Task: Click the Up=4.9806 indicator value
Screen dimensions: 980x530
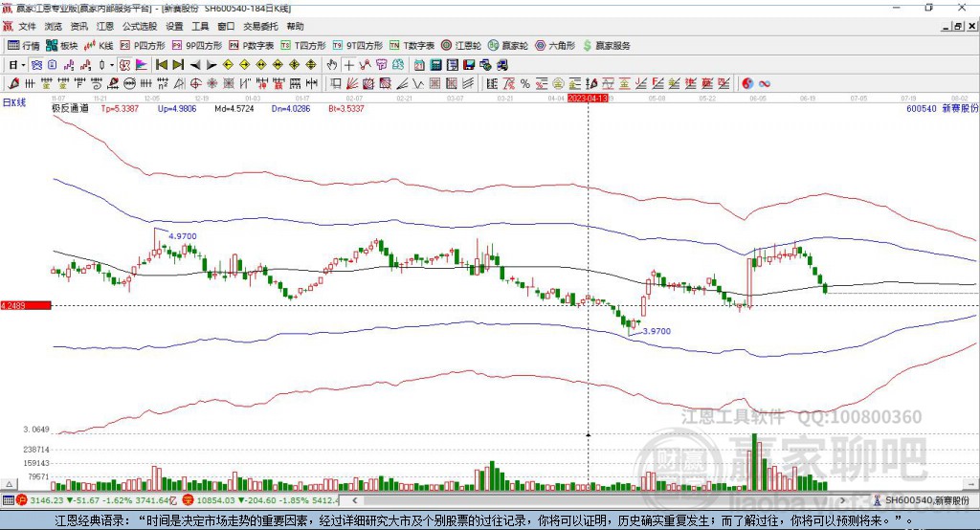Action: 177,109
